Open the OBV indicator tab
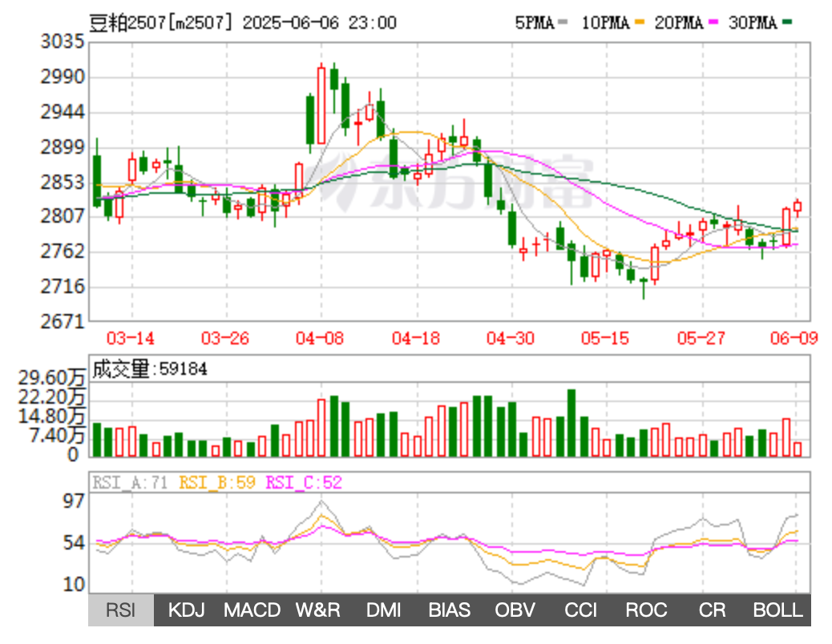 coord(515,610)
